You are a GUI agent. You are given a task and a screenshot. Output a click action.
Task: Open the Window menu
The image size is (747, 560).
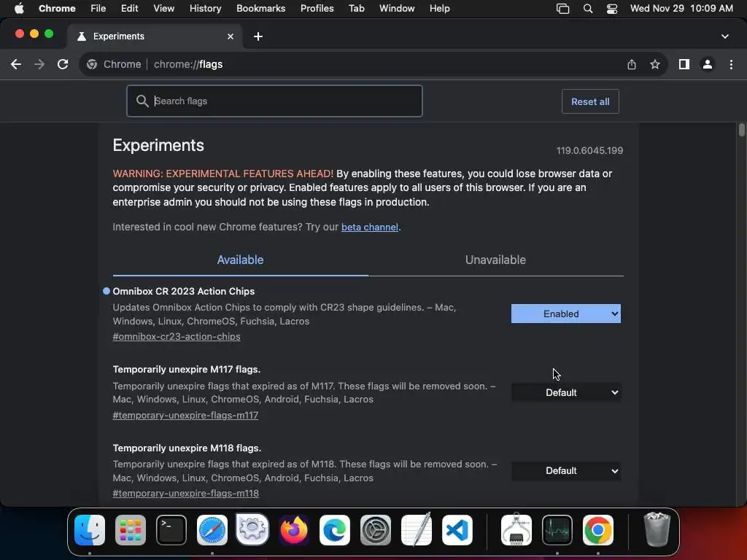[x=397, y=9]
